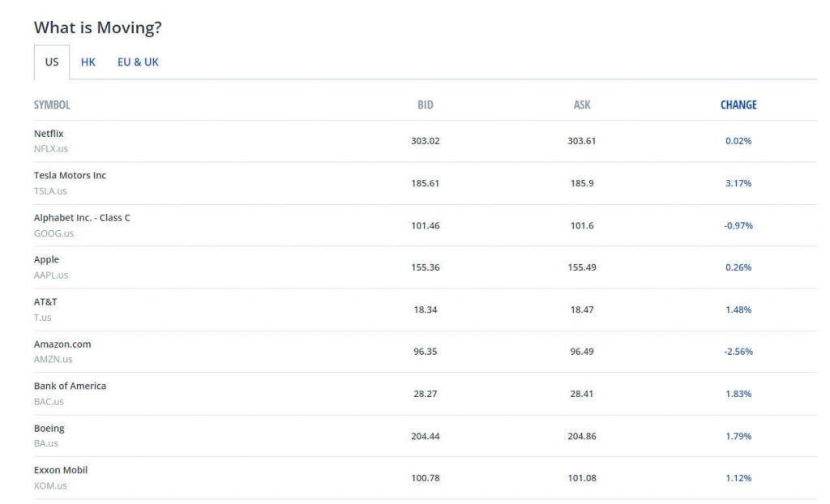Image resolution: width=830 pixels, height=504 pixels.
Task: Click the Apple stock name
Action: tap(46, 260)
